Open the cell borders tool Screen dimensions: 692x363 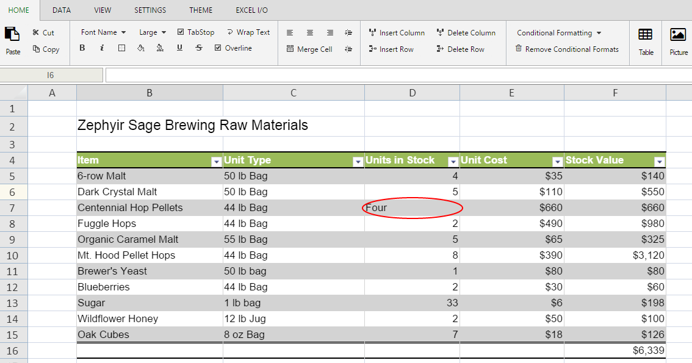[121, 48]
